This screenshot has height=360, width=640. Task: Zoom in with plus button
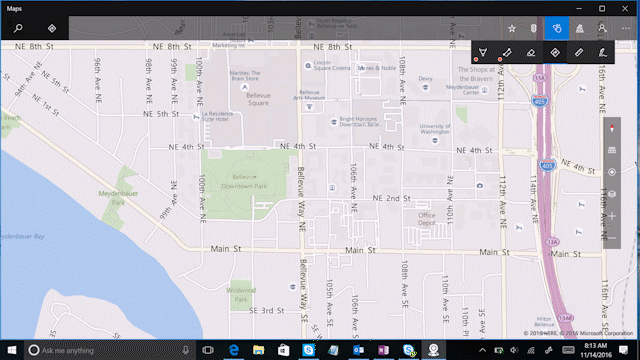coord(612,216)
